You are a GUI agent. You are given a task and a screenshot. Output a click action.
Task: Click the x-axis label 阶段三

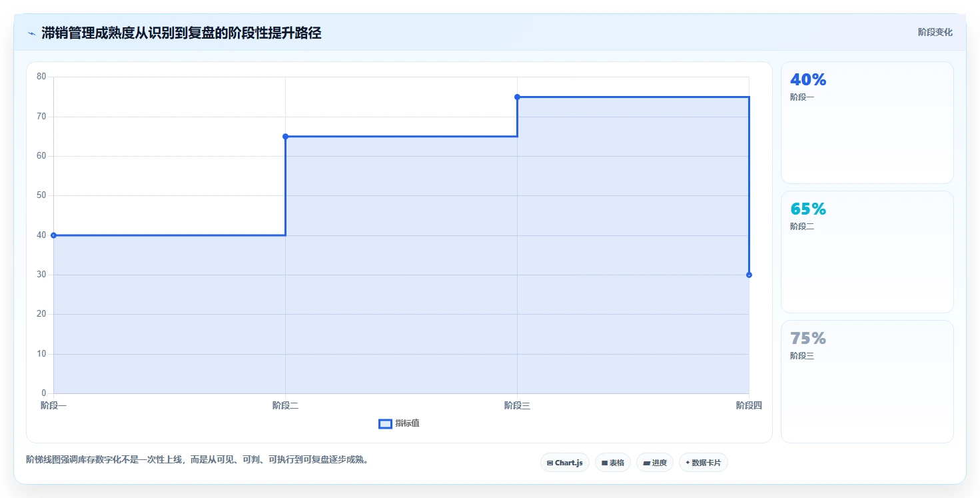click(x=517, y=405)
